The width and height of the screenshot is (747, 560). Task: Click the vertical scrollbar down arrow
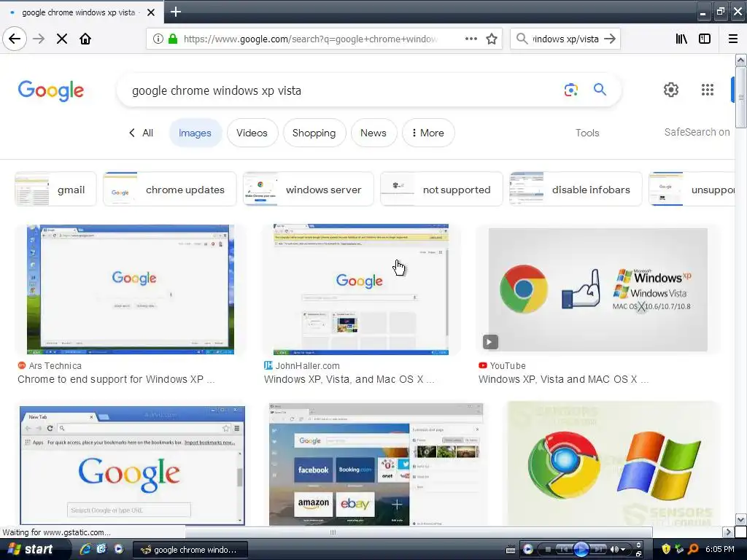[740, 519]
